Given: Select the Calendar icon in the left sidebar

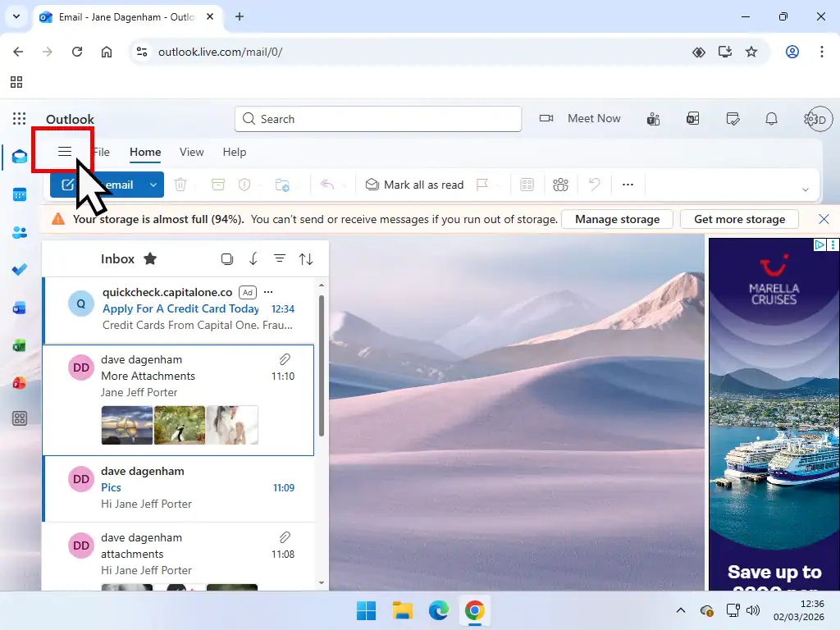Looking at the screenshot, I should 19,194.
